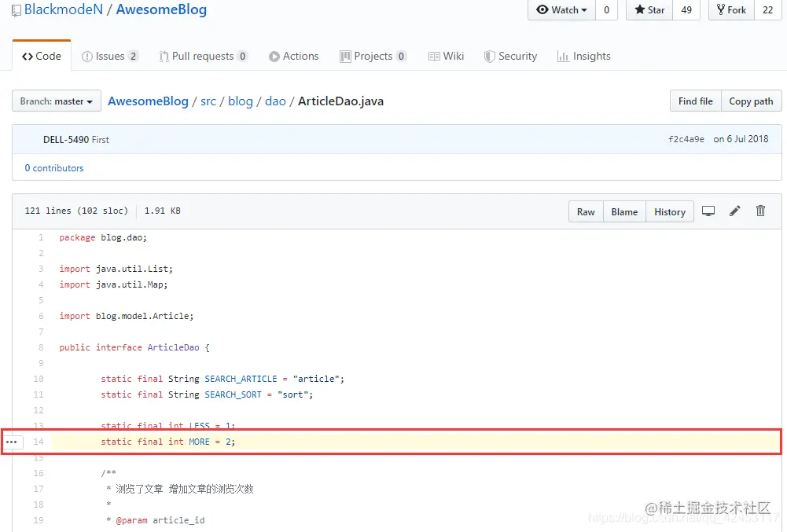View the 22 forks count
Image resolution: width=787 pixels, height=532 pixels.
[x=767, y=10]
